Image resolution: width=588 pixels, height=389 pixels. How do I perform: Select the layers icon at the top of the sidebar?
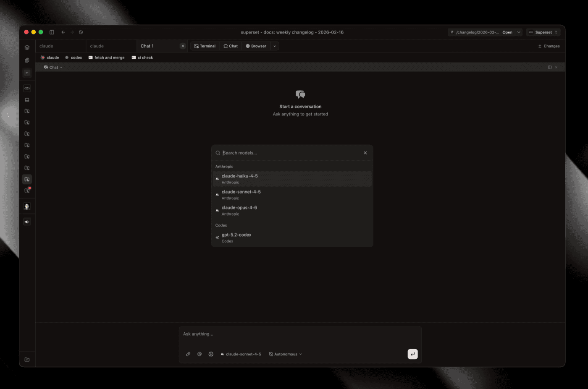(x=27, y=47)
